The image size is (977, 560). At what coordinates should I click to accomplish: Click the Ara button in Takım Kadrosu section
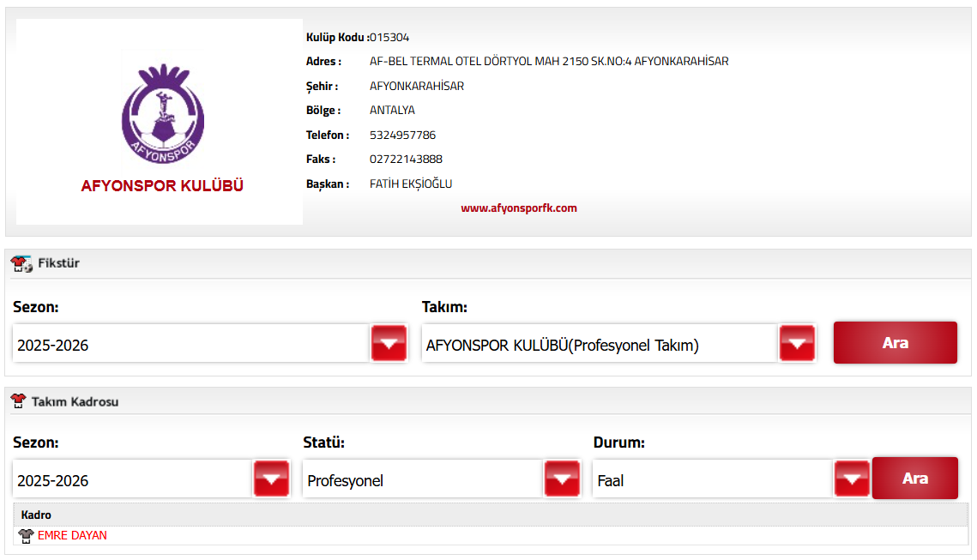(914, 479)
